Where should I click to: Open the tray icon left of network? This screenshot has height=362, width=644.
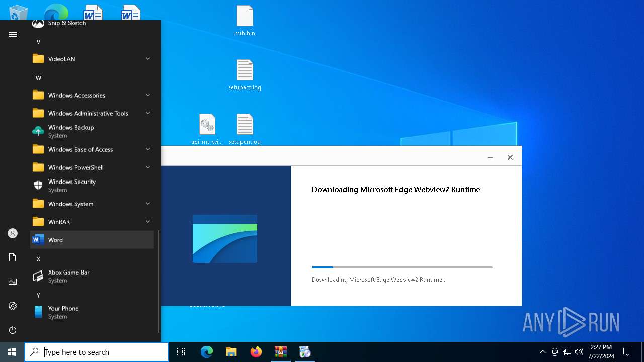point(555,352)
